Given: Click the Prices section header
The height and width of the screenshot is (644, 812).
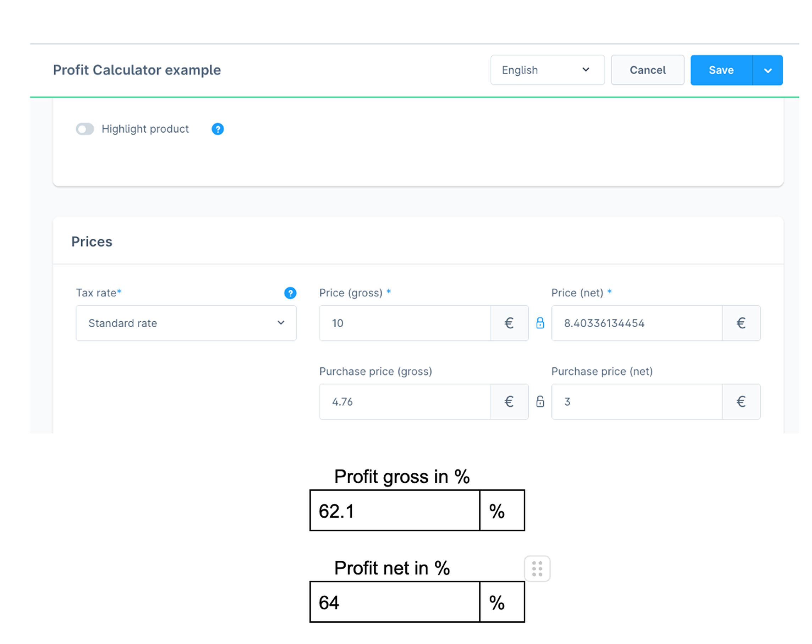Looking at the screenshot, I should pyautogui.click(x=92, y=241).
